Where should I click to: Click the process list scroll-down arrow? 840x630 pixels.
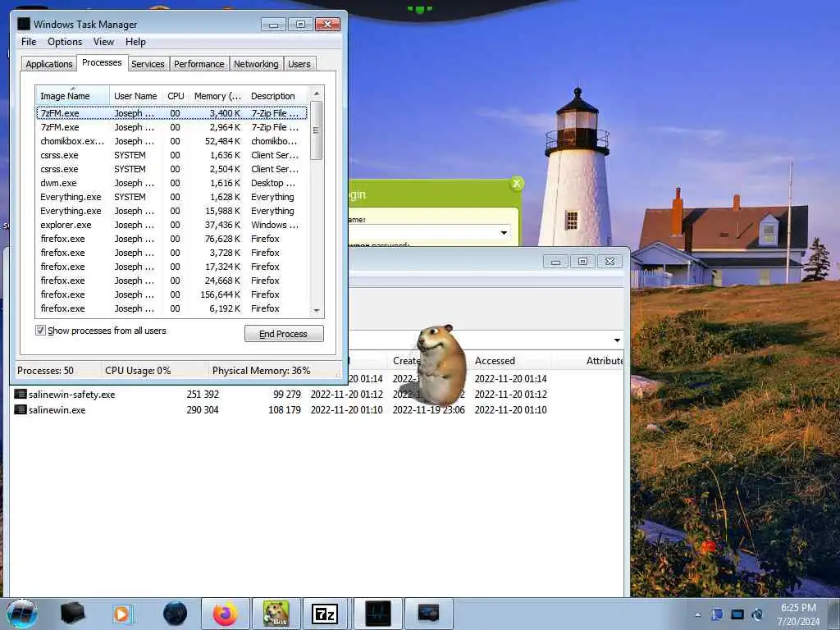(317, 310)
